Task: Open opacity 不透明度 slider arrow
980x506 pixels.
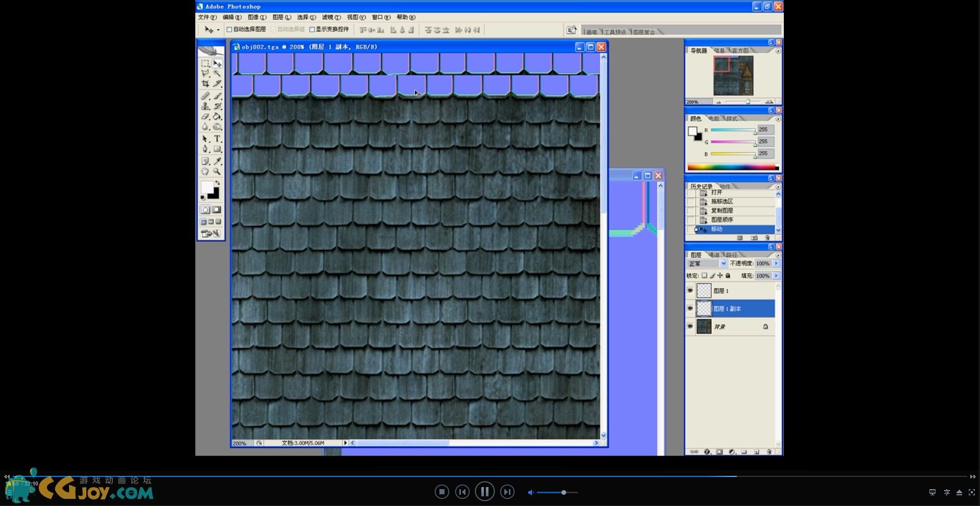Action: 776,263
